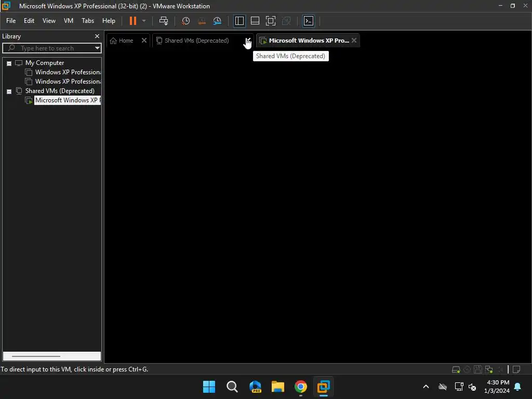The width and height of the screenshot is (532, 399).
Task: Click the network adapter status icon
Action: 489,369
